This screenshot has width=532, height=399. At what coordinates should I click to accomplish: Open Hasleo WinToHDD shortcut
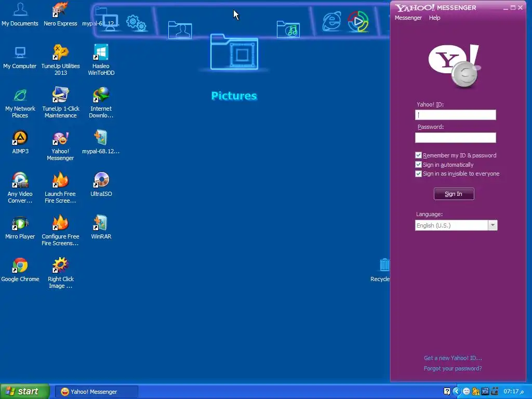(x=101, y=60)
